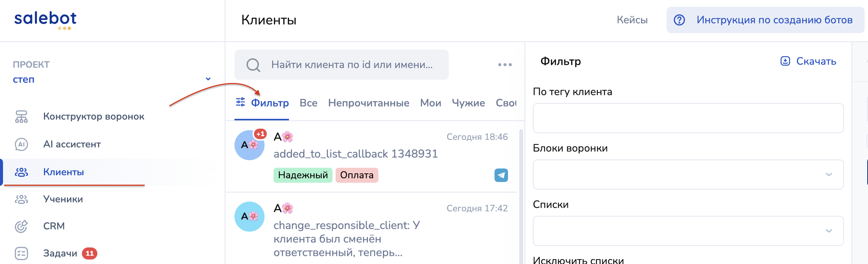Focus the По тегу клиента field
868x264 pixels.
pos(688,118)
